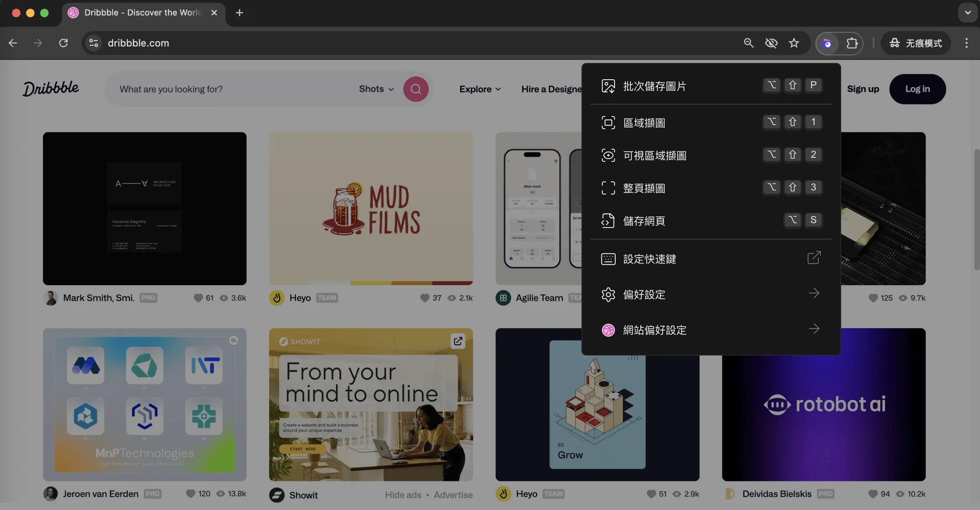Click the pink search button

[x=416, y=89]
